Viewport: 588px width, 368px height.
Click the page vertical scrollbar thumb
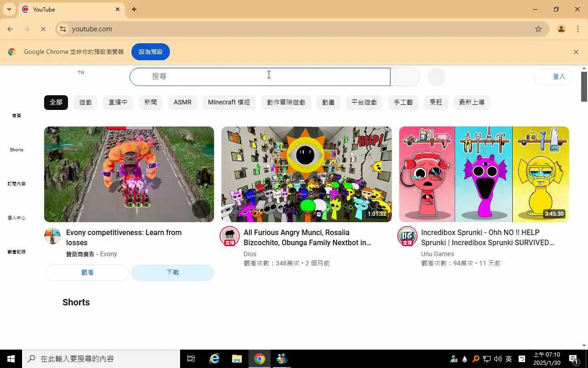coord(584,86)
